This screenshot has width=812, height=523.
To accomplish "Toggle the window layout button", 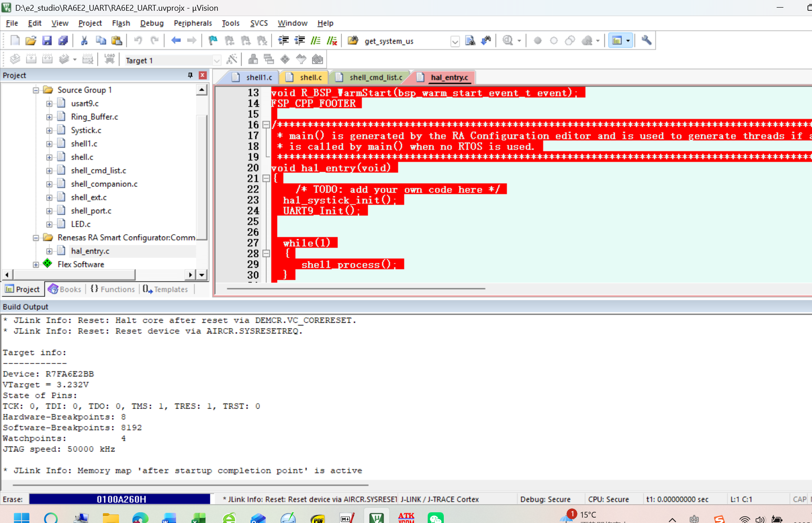I will pos(617,41).
